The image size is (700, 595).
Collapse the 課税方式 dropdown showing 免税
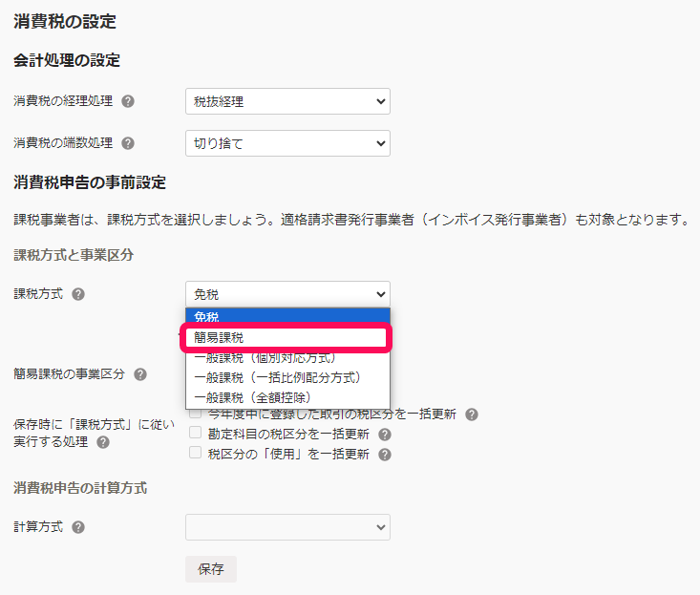(x=287, y=294)
